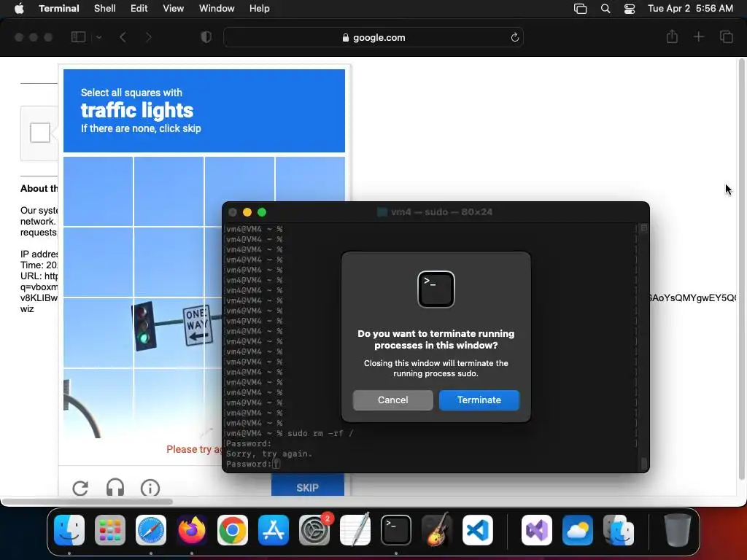The image size is (747, 560).
Task: Open the sidebar dropdown chevron in Safari
Action: point(98,37)
